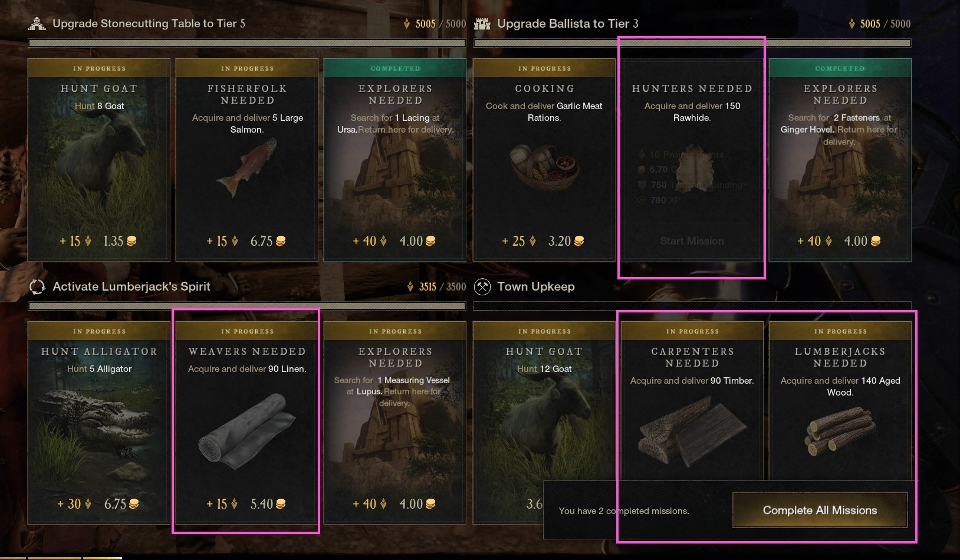Click the Ballista upgrade castle icon
The image size is (960, 560).
click(482, 24)
